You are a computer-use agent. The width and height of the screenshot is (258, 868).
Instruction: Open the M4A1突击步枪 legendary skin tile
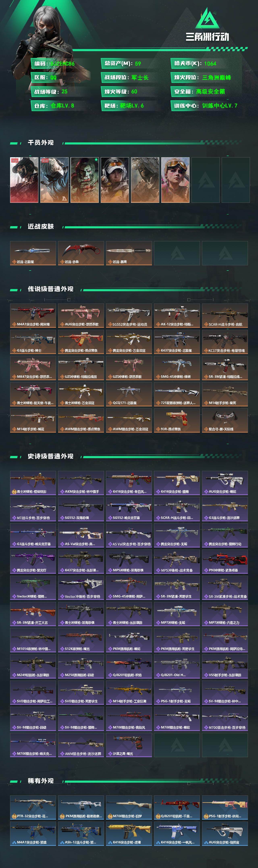pyautogui.click(x=33, y=316)
